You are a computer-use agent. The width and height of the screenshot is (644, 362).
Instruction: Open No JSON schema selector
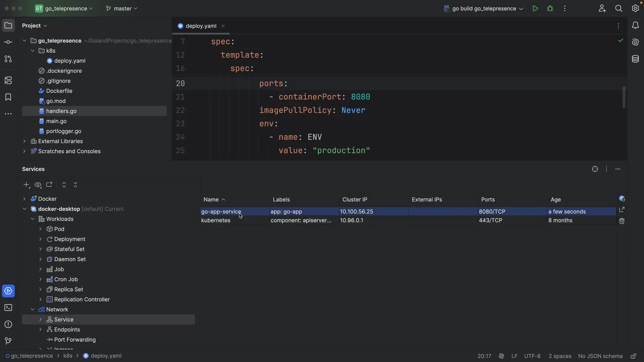pos(600,356)
